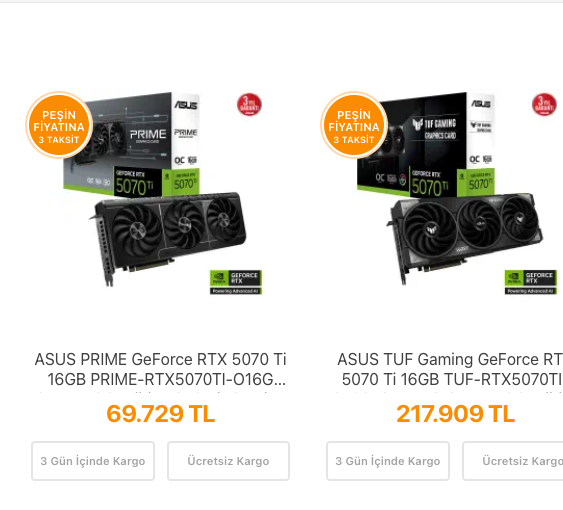The width and height of the screenshot is (563, 510).
Task: Open the ASUS PRIME GeForce RTX 5070 Ti title
Action: [160, 369]
